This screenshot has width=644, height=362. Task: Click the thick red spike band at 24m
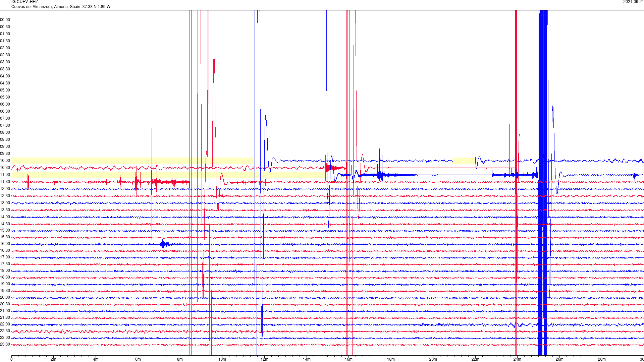coord(516,183)
